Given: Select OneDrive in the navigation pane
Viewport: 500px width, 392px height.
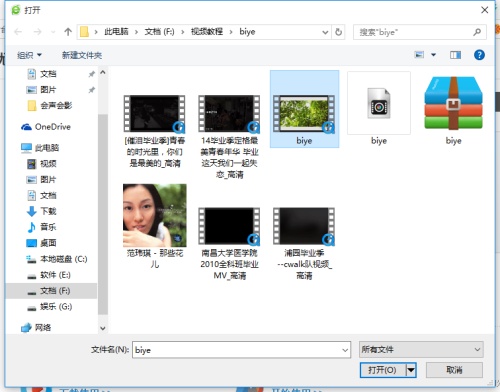Looking at the screenshot, I should (52, 127).
